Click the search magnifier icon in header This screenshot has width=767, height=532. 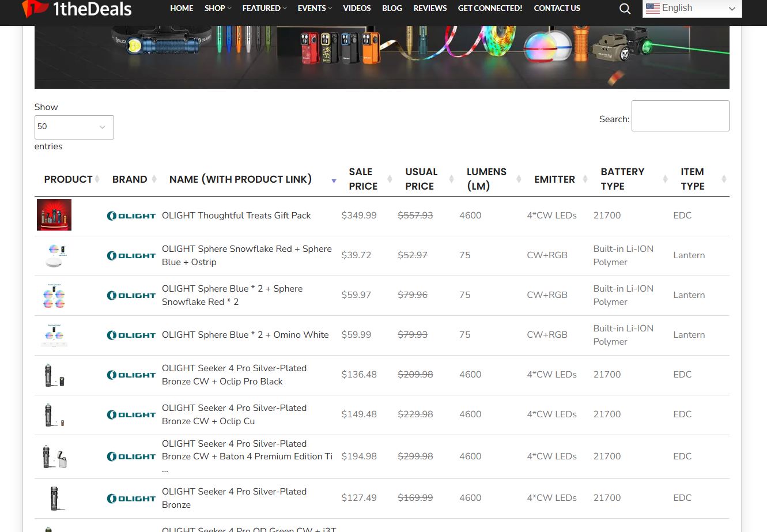(x=625, y=9)
